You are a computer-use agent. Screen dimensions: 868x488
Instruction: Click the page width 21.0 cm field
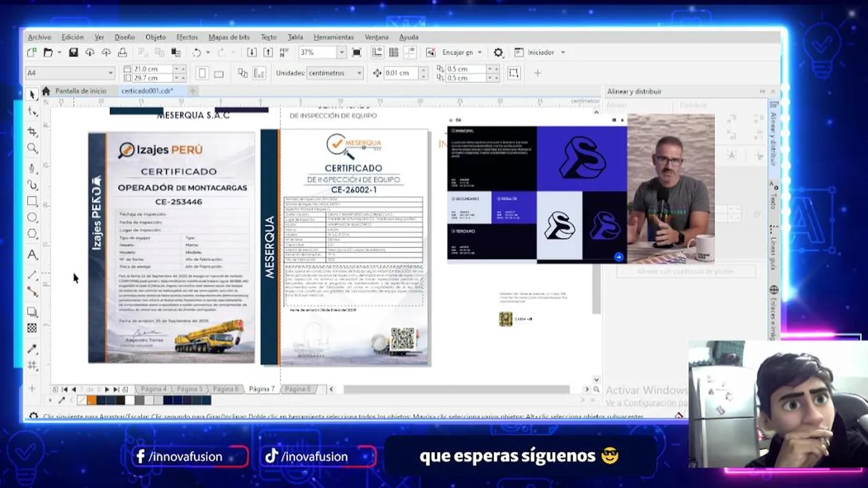coord(153,69)
